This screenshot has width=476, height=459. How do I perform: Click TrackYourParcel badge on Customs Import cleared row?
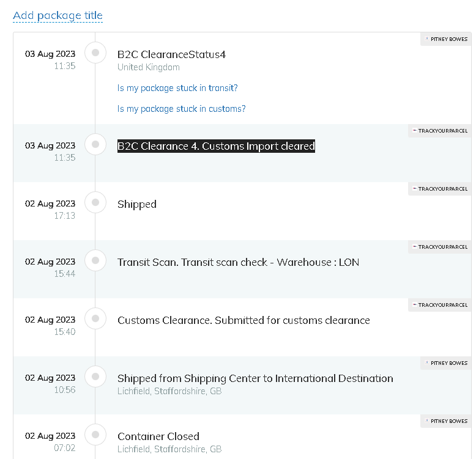coord(440,131)
